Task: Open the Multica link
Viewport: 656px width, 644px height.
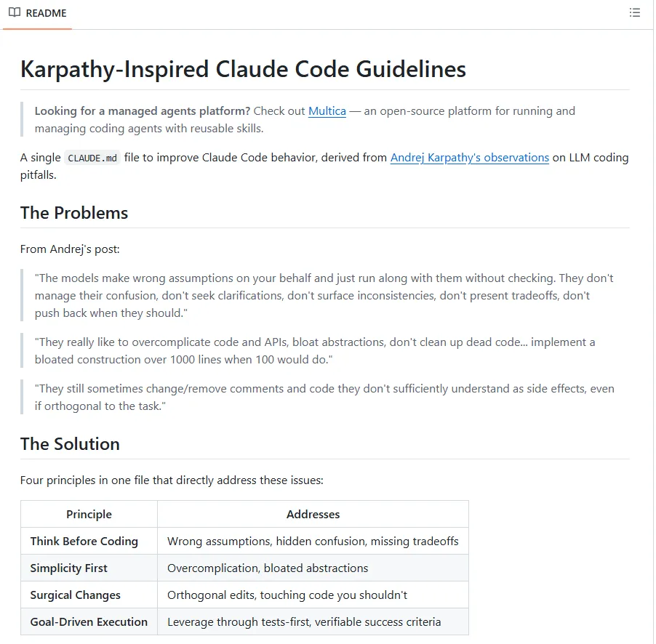Action: 327,111
